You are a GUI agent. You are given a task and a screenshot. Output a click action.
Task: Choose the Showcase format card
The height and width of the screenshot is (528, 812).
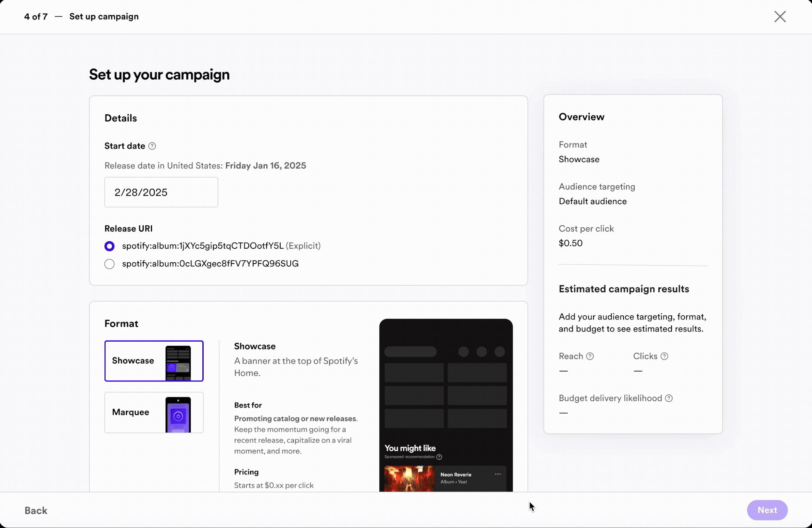(x=133, y=360)
